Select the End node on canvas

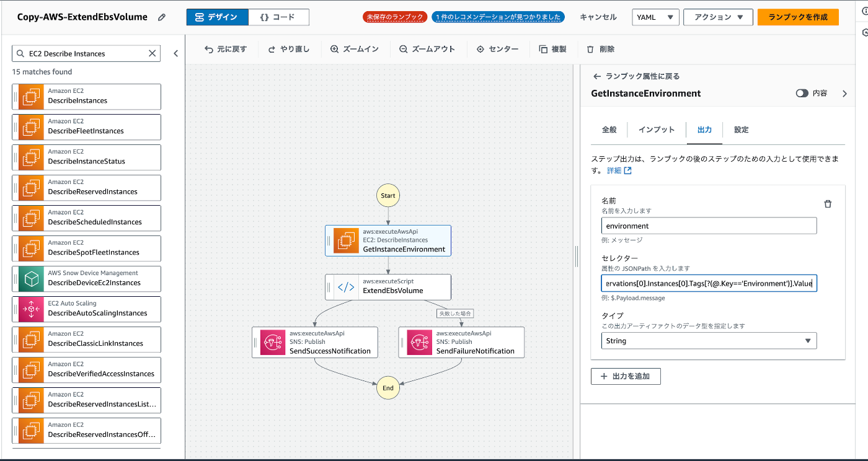pos(388,388)
